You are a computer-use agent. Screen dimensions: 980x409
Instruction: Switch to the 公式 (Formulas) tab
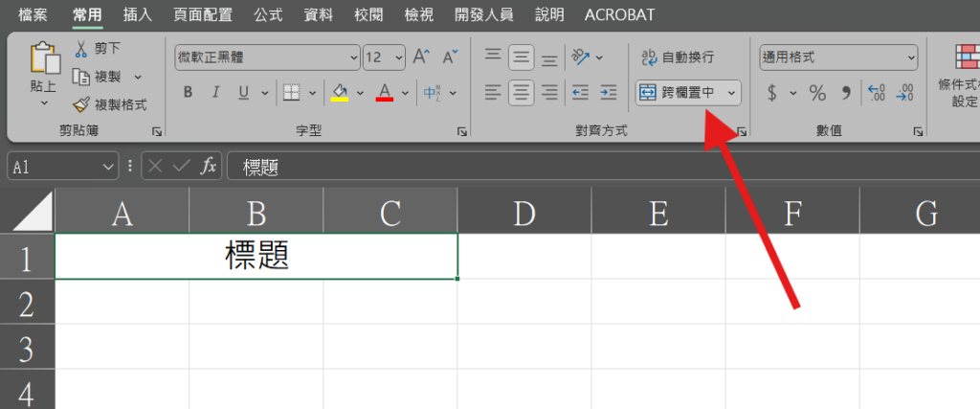(x=268, y=14)
